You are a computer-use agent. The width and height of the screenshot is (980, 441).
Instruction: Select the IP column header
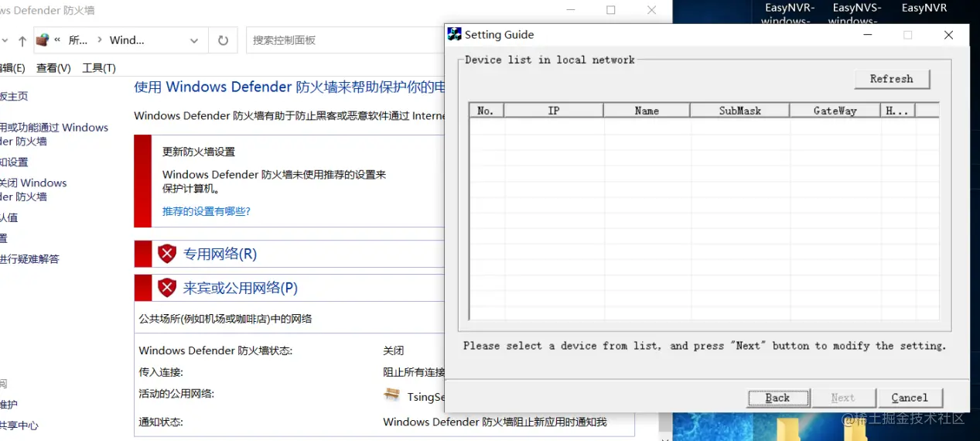554,111
